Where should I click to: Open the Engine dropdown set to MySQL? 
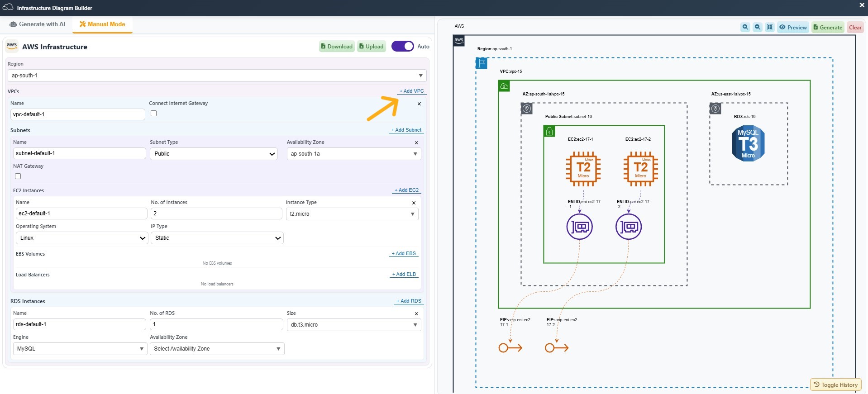(x=80, y=349)
